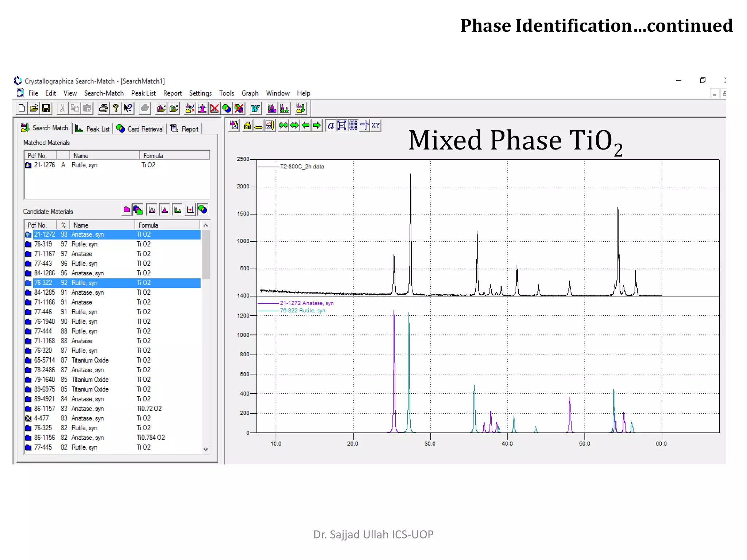
Task: Select candidate 76-322 Rutile, syn
Action: [x=113, y=283]
